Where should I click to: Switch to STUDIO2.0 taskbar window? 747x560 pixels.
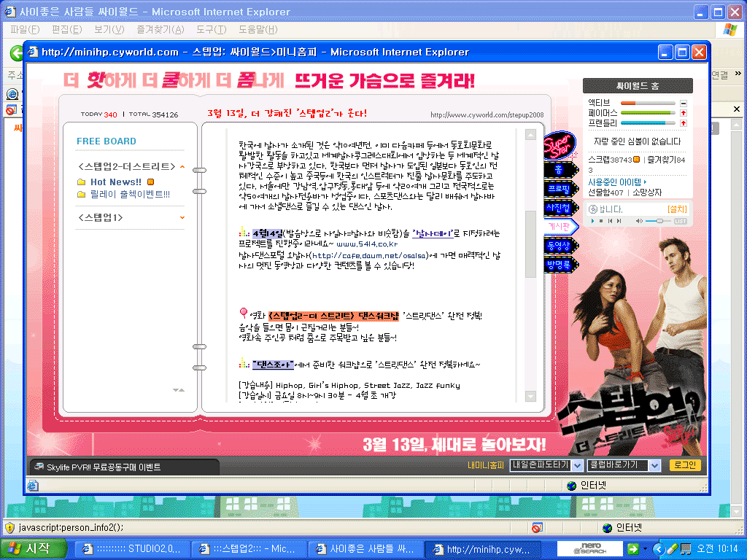(x=131, y=549)
